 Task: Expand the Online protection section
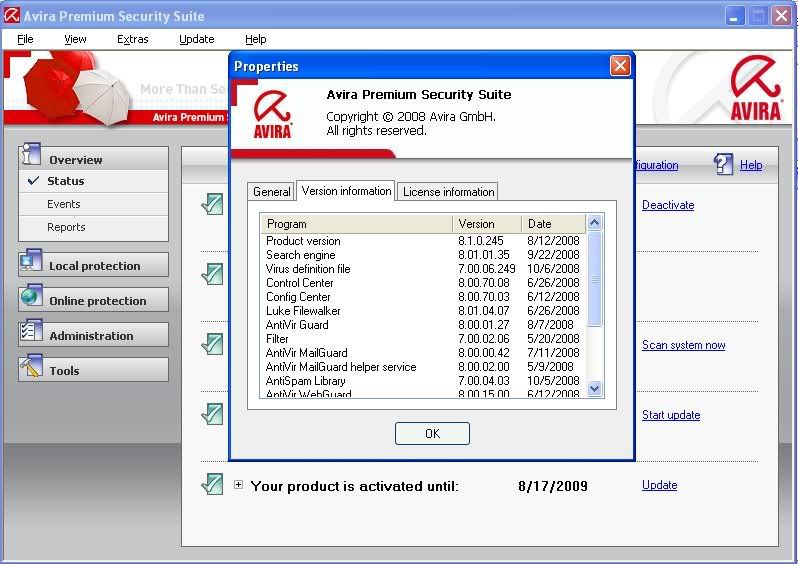click(x=94, y=300)
